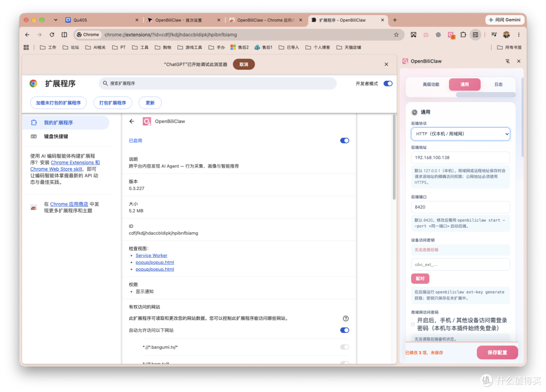This screenshot has width=546, height=392.
Task: Save the configuration
Action: (x=497, y=353)
